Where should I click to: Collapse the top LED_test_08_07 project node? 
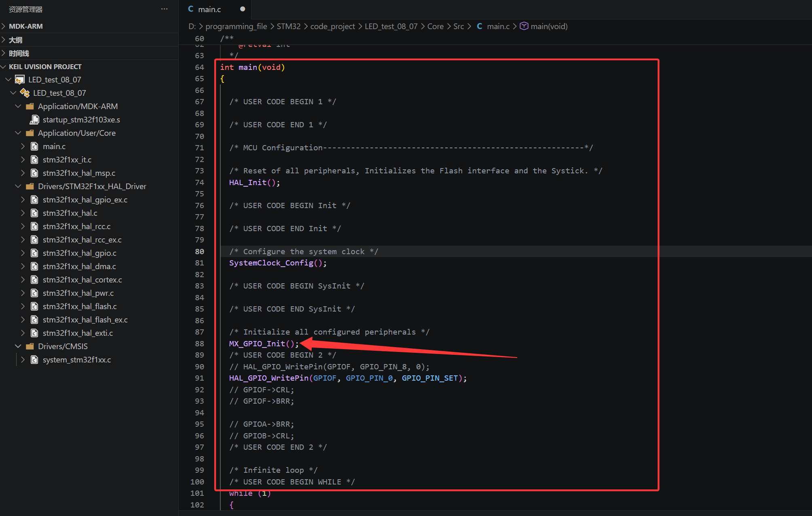pos(8,80)
